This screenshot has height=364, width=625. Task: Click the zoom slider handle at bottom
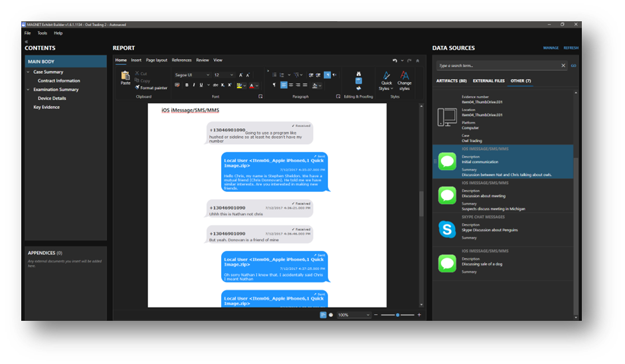(x=397, y=315)
